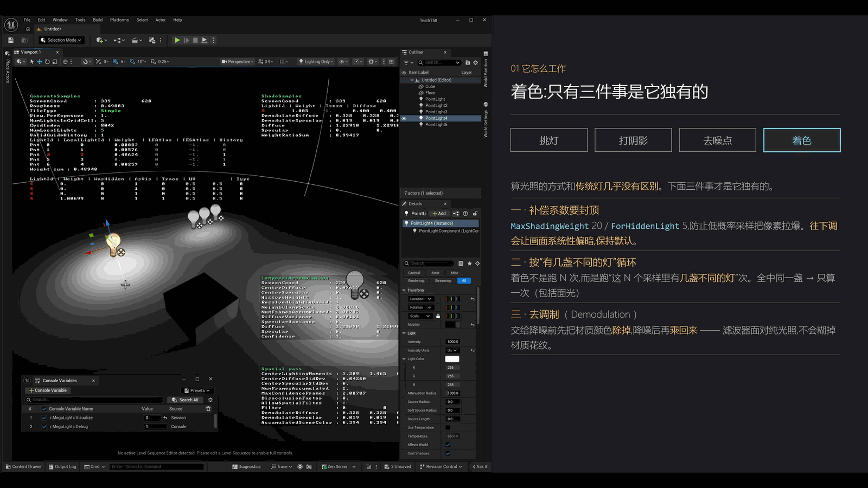Image resolution: width=868 pixels, height=488 pixels.
Task: Open the Outliner settings gear
Action: [476, 62]
